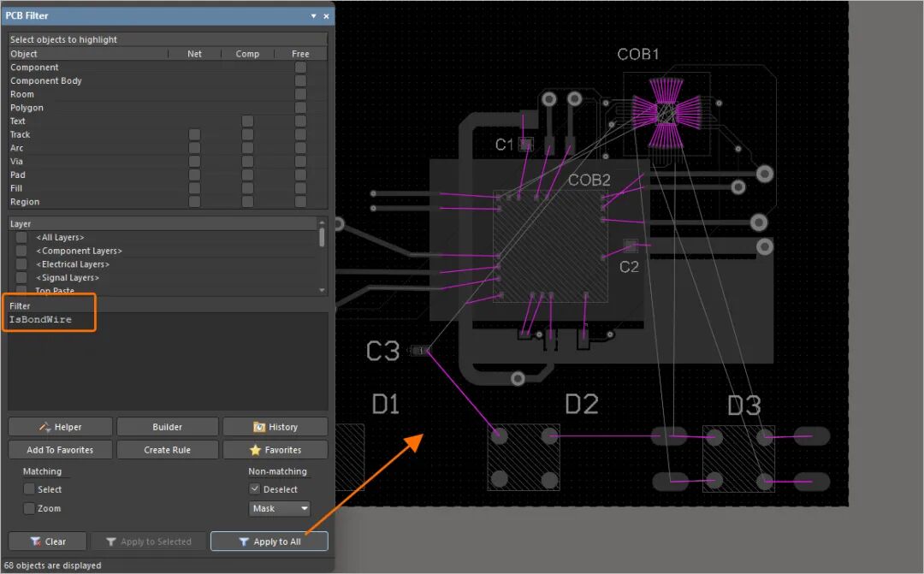Image resolution: width=924 pixels, height=574 pixels.
Task: Click the Comp column header
Action: click(247, 54)
